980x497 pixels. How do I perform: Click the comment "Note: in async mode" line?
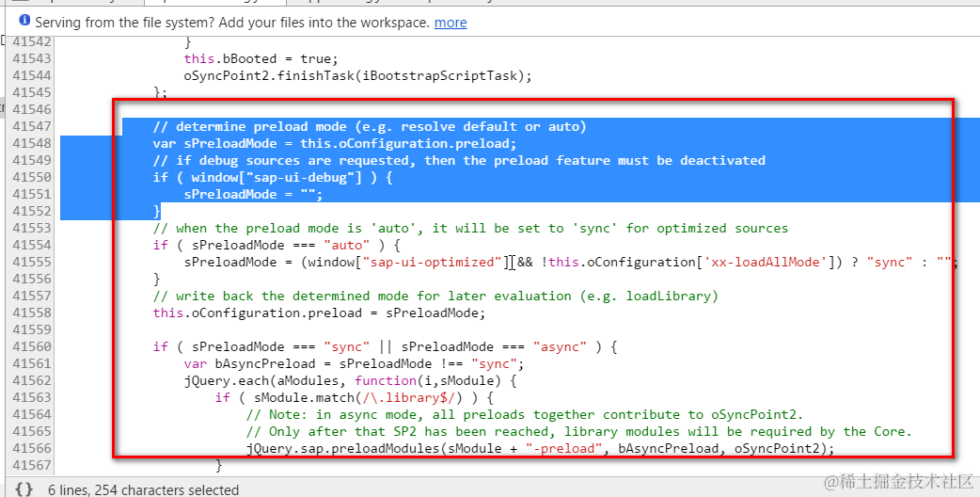[525, 414]
